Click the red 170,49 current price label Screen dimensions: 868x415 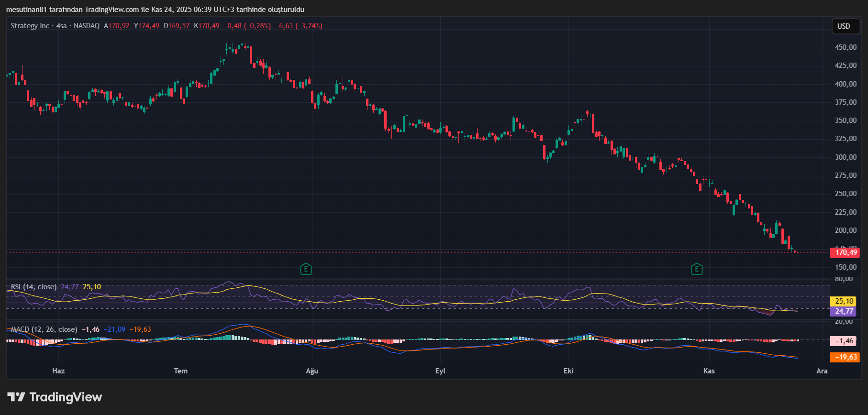pyautogui.click(x=846, y=252)
